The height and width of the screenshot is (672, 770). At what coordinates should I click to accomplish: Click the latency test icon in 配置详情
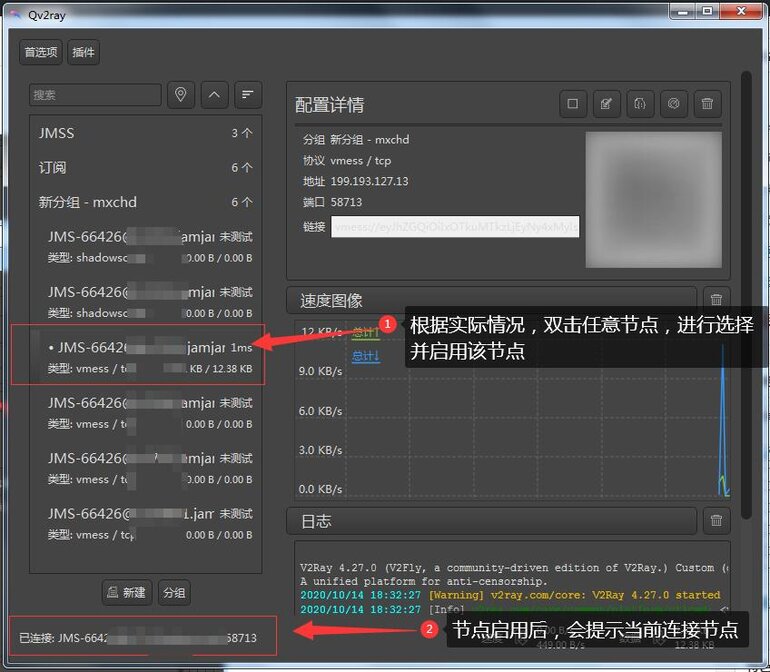click(x=674, y=104)
